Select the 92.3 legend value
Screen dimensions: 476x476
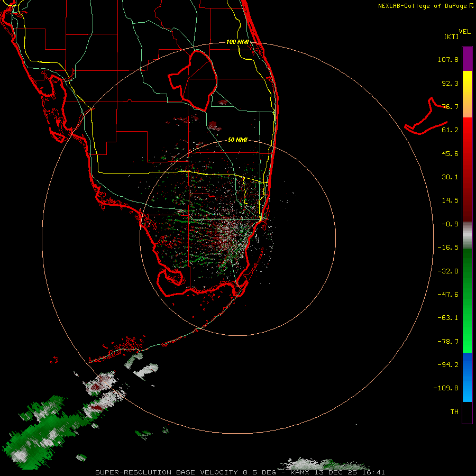point(450,83)
